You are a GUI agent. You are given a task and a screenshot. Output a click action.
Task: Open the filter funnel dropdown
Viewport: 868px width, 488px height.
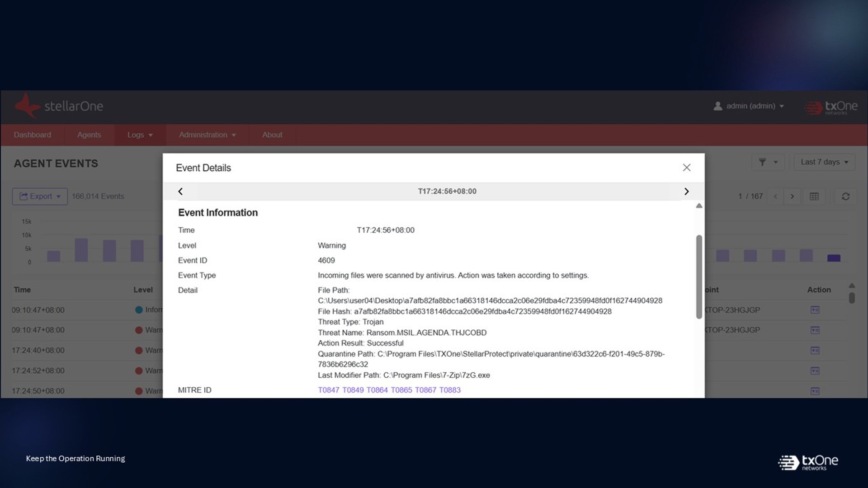pyautogui.click(x=768, y=162)
